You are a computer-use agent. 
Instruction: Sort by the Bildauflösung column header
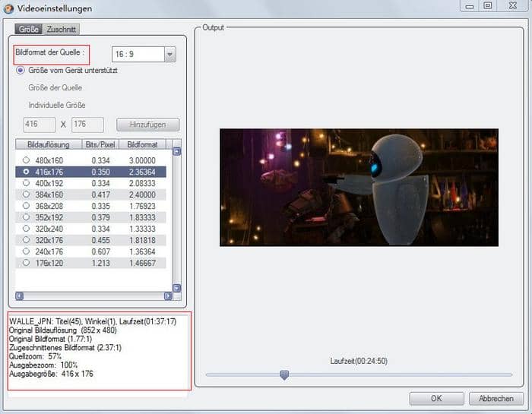(x=49, y=144)
